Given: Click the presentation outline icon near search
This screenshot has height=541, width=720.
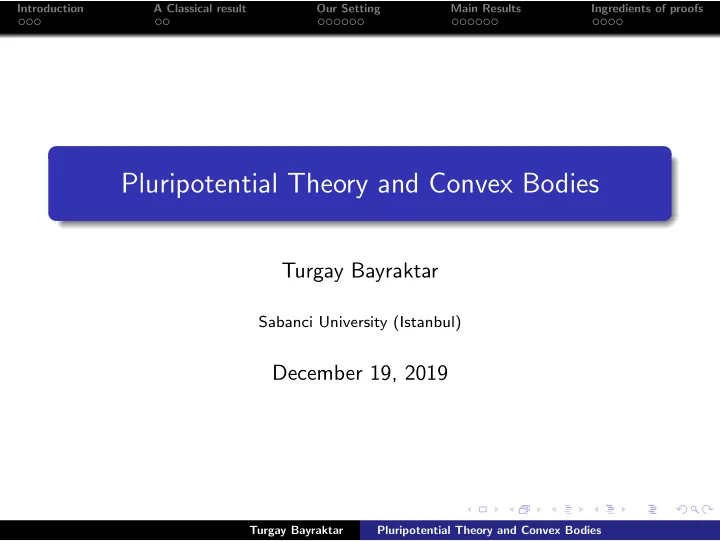Looking at the screenshot, I should click(x=652, y=509).
